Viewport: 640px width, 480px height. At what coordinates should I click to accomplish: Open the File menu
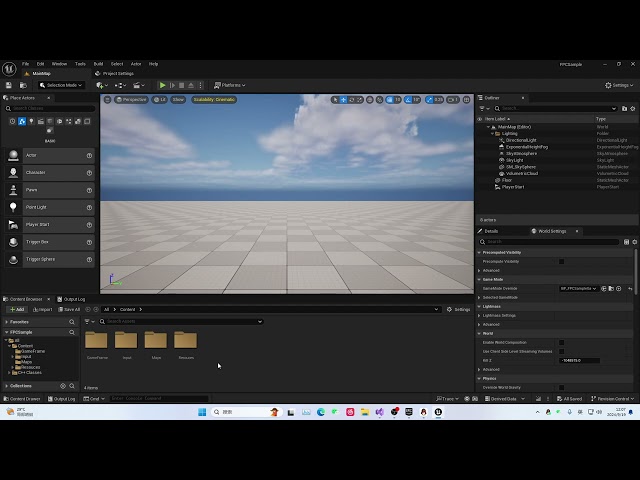click(x=25, y=64)
